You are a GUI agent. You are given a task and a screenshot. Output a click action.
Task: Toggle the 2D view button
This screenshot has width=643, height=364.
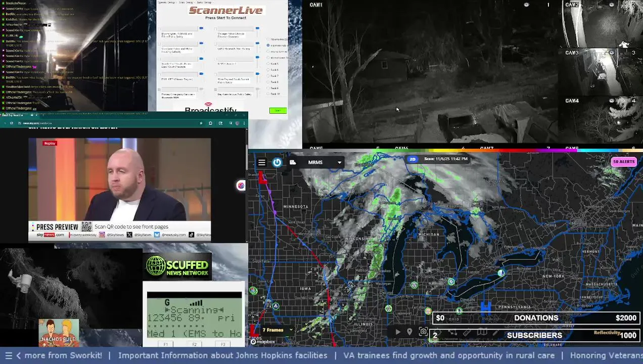pos(412,159)
